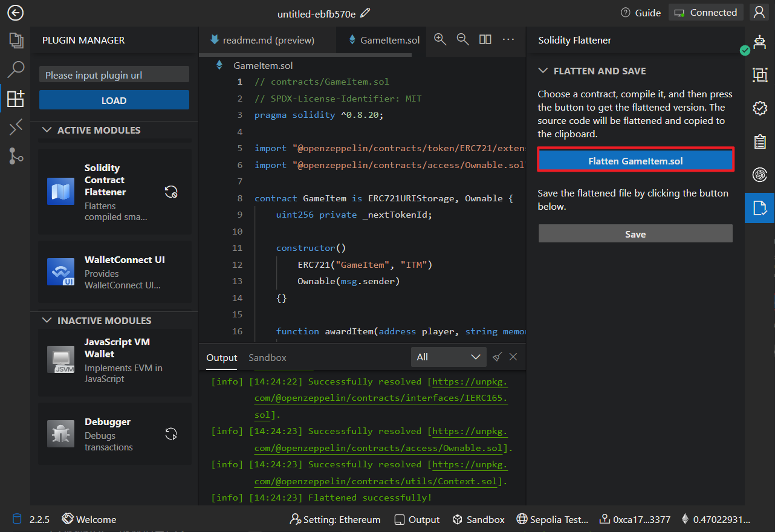Viewport: 775px width, 532px height.
Task: Click the zoom in magnifier icon
Action: 440,39
